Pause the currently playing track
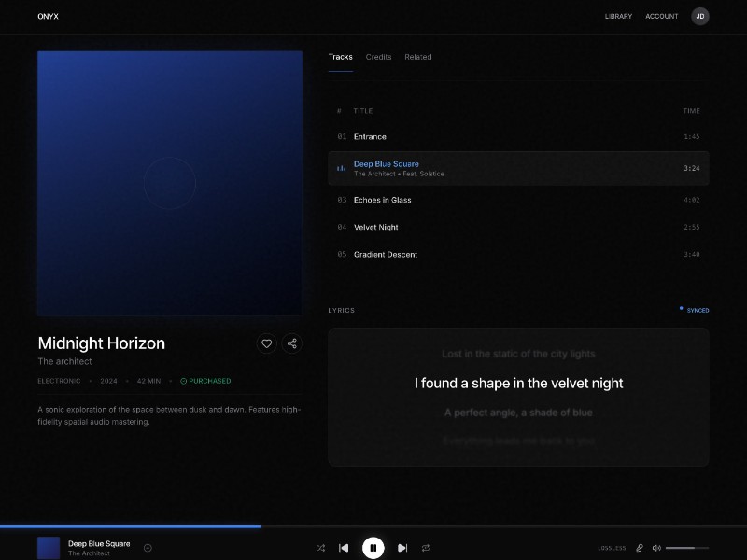 coord(373,548)
